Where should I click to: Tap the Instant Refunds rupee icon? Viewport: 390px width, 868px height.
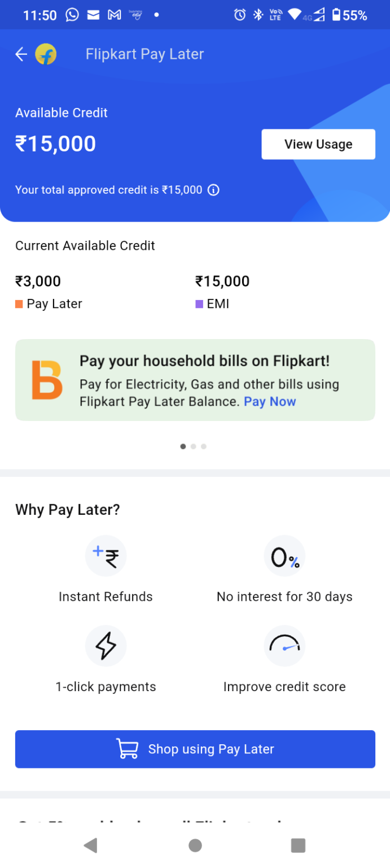point(106,555)
